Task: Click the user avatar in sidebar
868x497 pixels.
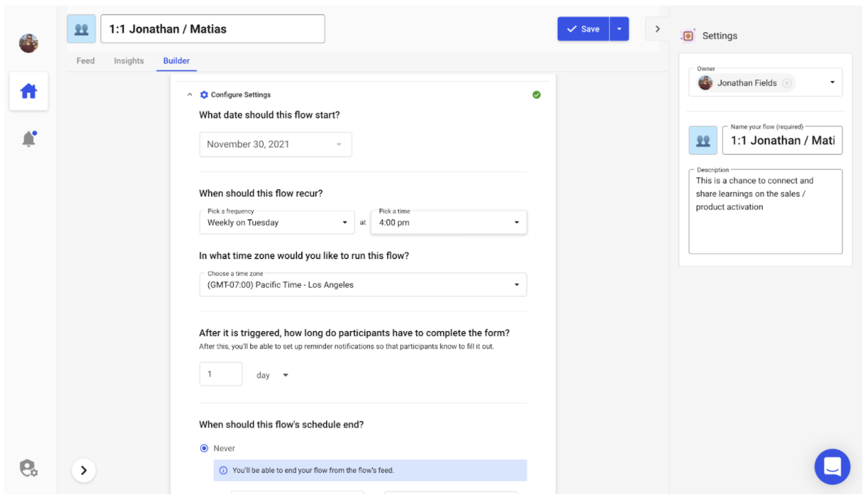Action: pyautogui.click(x=28, y=43)
